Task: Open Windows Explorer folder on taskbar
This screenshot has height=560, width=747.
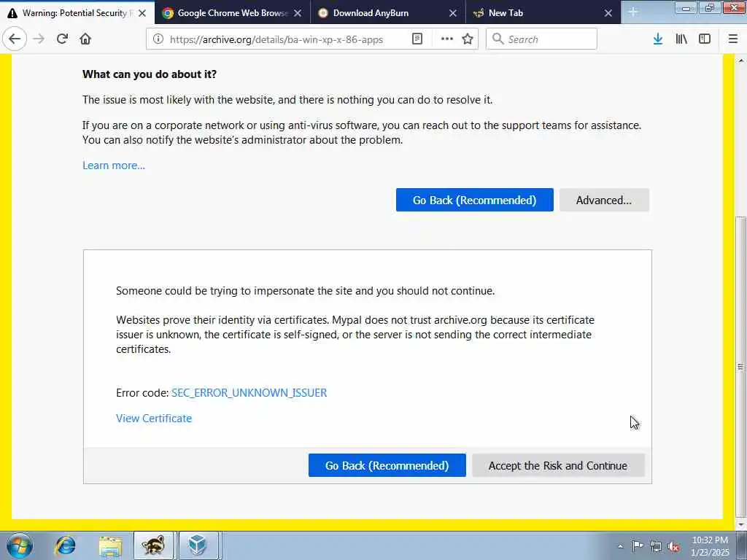Action: click(110, 545)
